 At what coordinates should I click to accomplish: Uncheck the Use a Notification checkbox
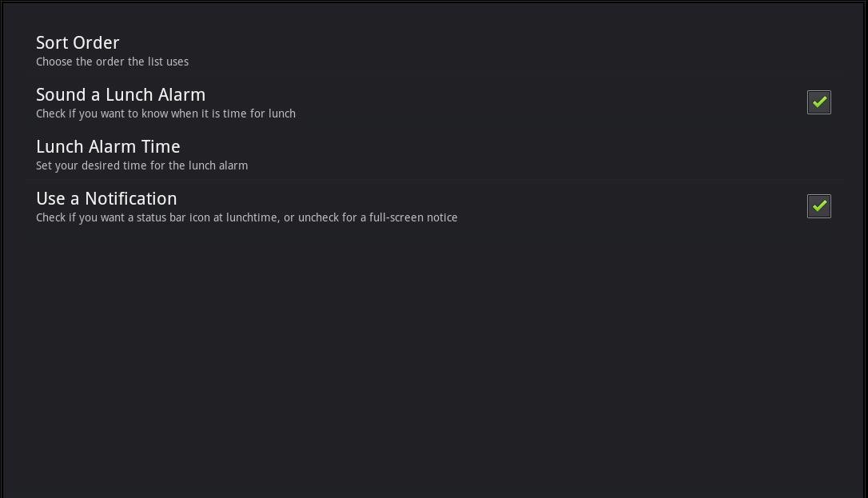[818, 206]
